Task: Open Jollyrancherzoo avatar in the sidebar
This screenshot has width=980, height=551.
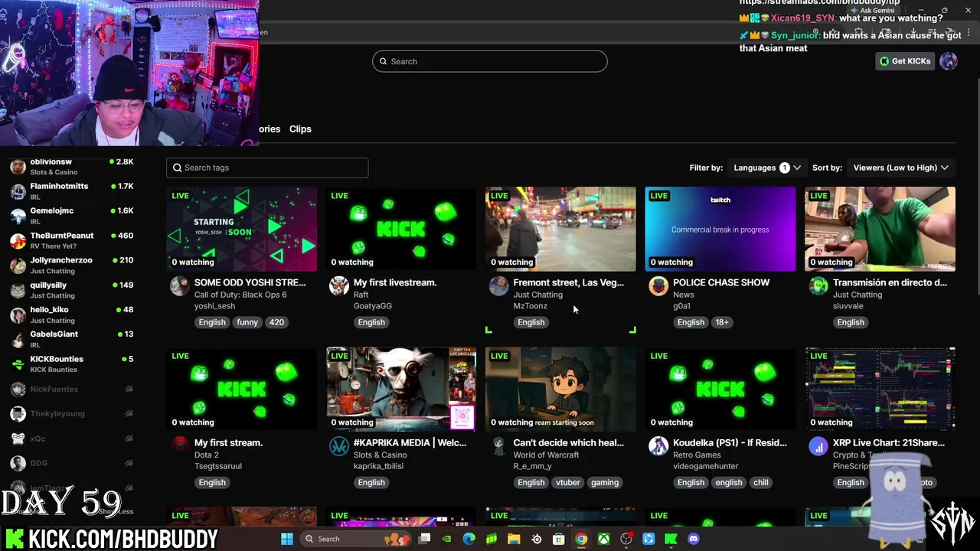Action: click(x=18, y=266)
